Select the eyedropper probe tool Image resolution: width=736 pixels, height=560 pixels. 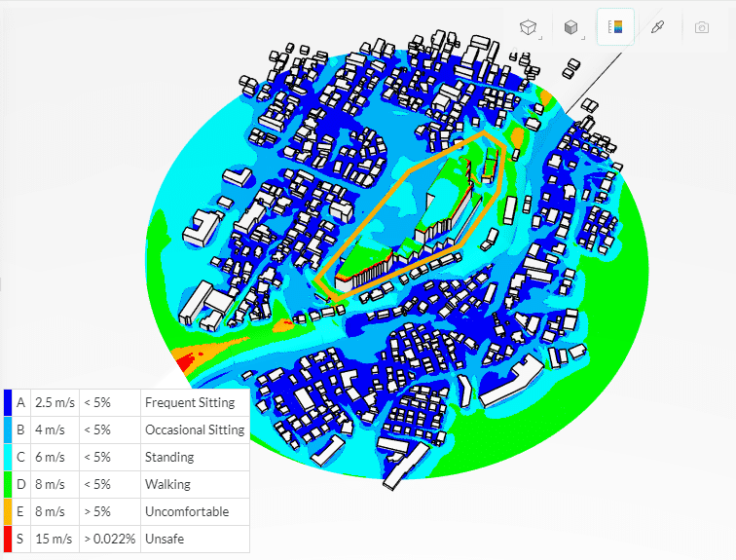656,27
